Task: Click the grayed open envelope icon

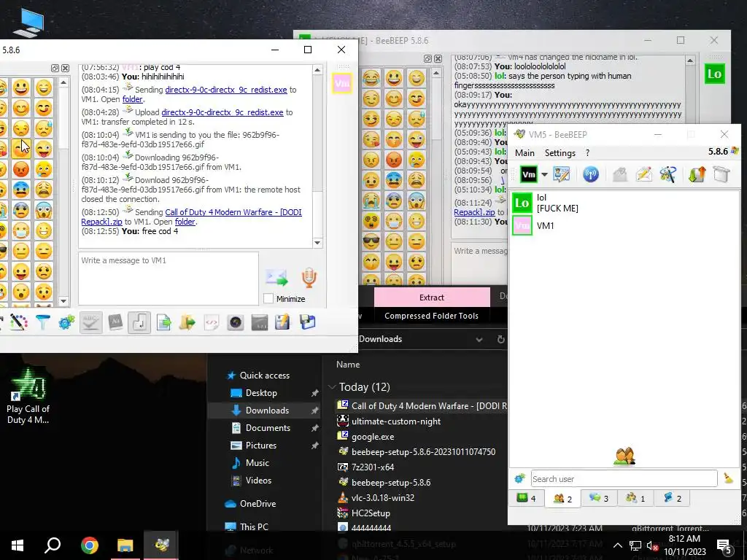Action: 620,174
